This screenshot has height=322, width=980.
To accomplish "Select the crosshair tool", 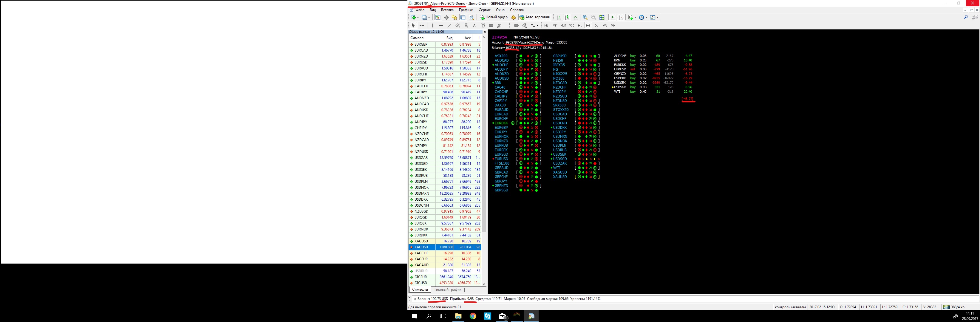I will [422, 25].
